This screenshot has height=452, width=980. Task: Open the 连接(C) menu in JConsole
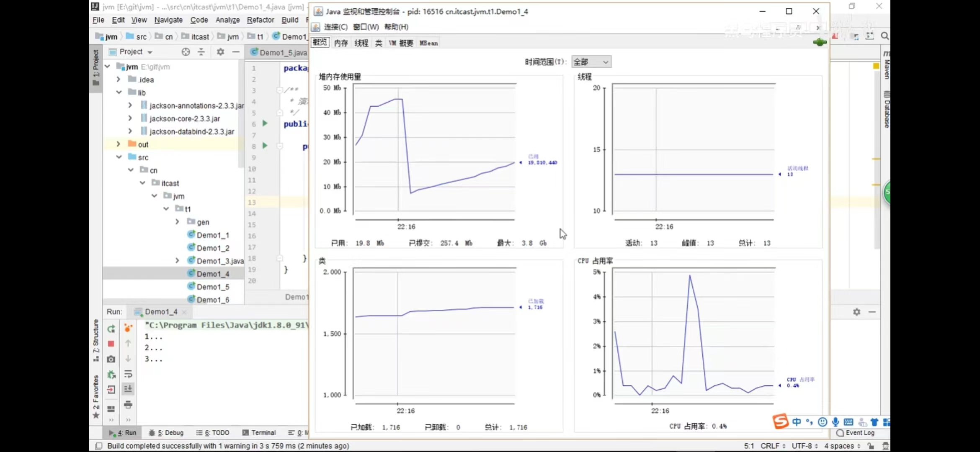(335, 27)
